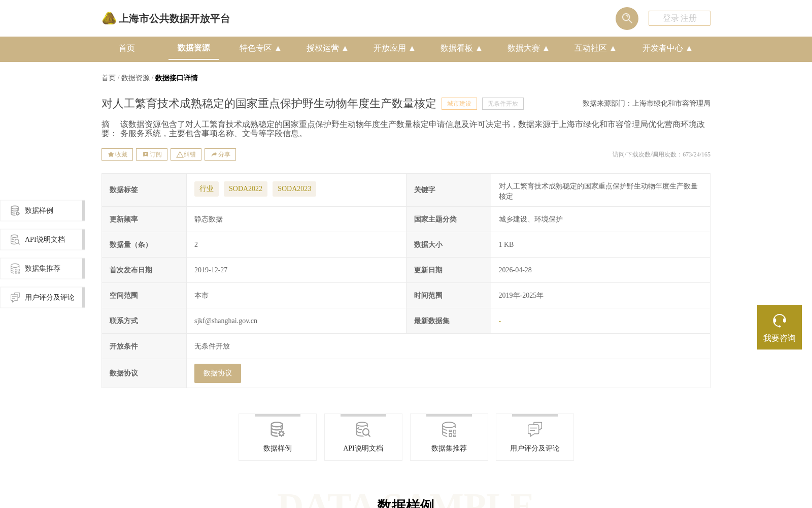Favorite dataset with 收藏 star button
Screen dimensions: 812x508
pyautogui.click(x=117, y=154)
